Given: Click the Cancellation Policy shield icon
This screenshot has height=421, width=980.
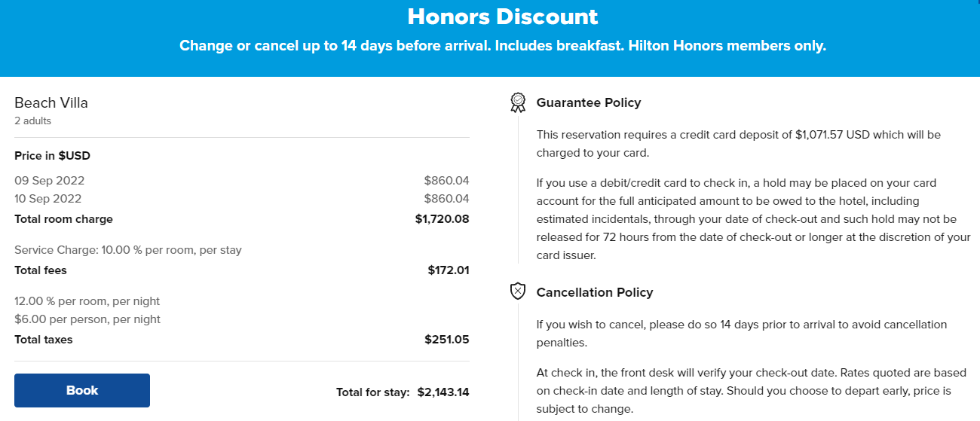Looking at the screenshot, I should [x=518, y=291].
